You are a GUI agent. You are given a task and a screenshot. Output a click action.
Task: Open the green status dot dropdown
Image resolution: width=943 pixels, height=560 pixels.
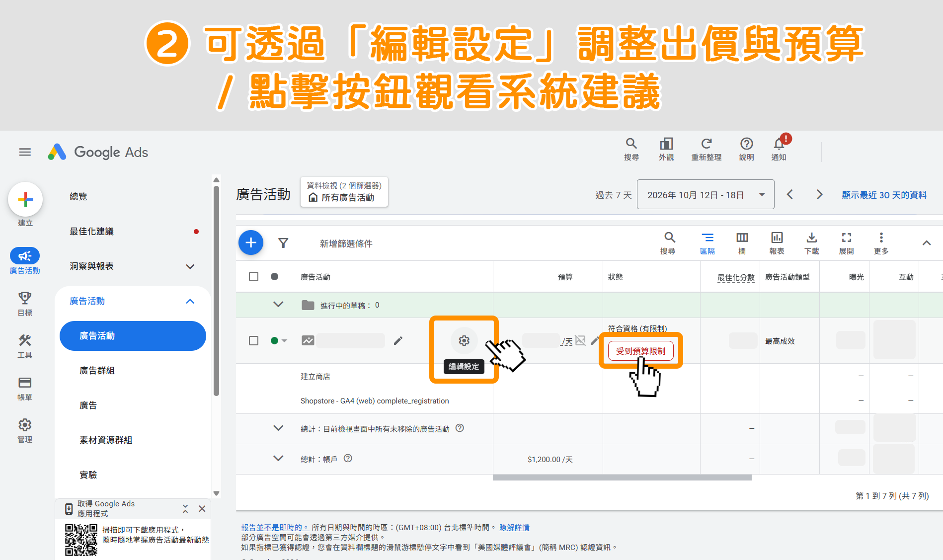[279, 340]
